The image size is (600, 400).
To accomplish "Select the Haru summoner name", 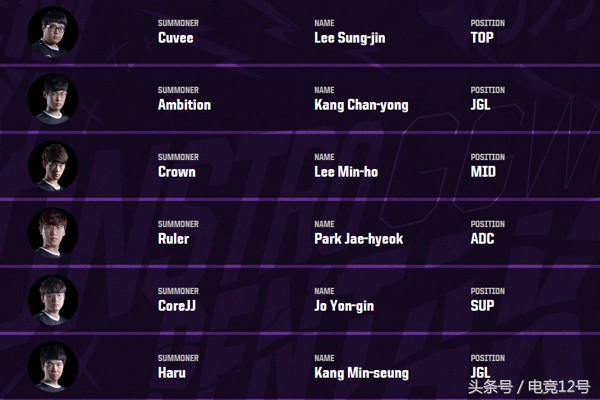I will pyautogui.click(x=172, y=373).
